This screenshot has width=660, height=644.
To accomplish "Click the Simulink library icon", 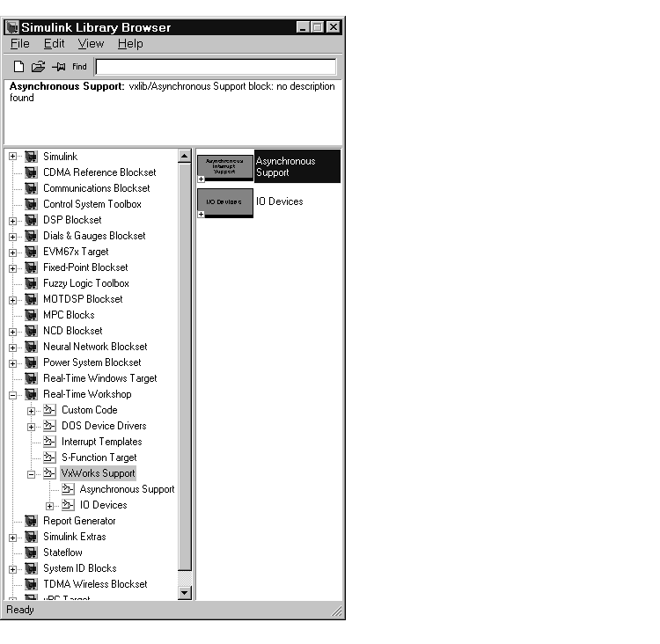I will click(x=31, y=157).
